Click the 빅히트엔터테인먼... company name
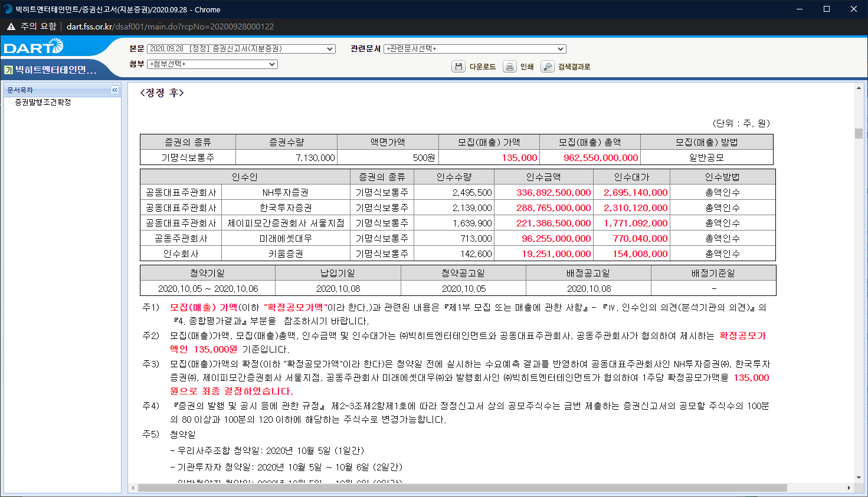 [55, 70]
